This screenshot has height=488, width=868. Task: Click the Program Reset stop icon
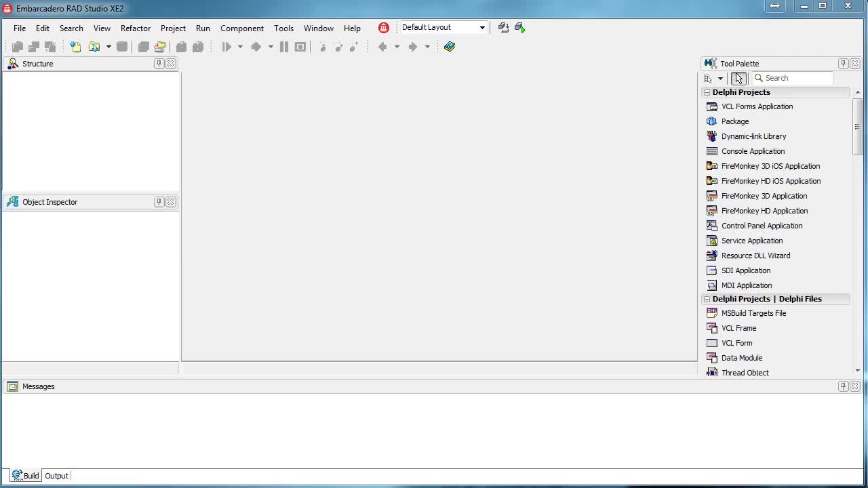click(x=300, y=47)
